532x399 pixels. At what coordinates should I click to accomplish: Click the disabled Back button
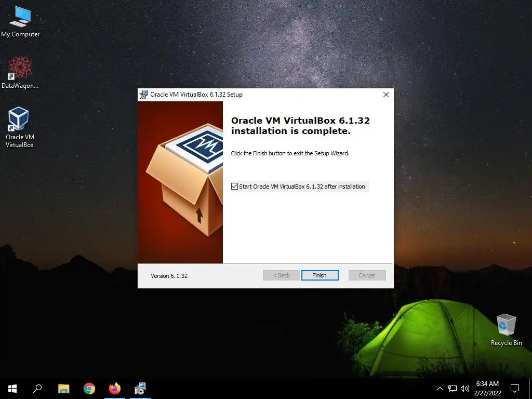click(281, 275)
